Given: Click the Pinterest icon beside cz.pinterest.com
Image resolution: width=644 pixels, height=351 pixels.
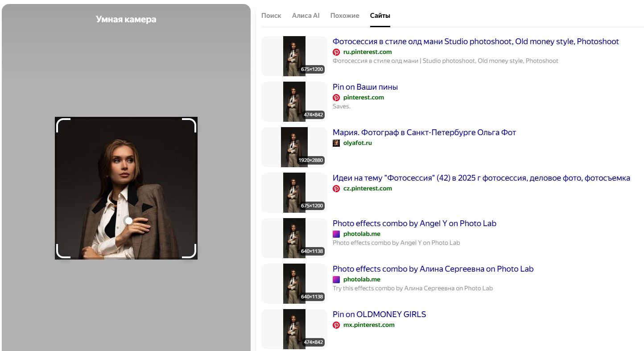Looking at the screenshot, I should pos(336,189).
